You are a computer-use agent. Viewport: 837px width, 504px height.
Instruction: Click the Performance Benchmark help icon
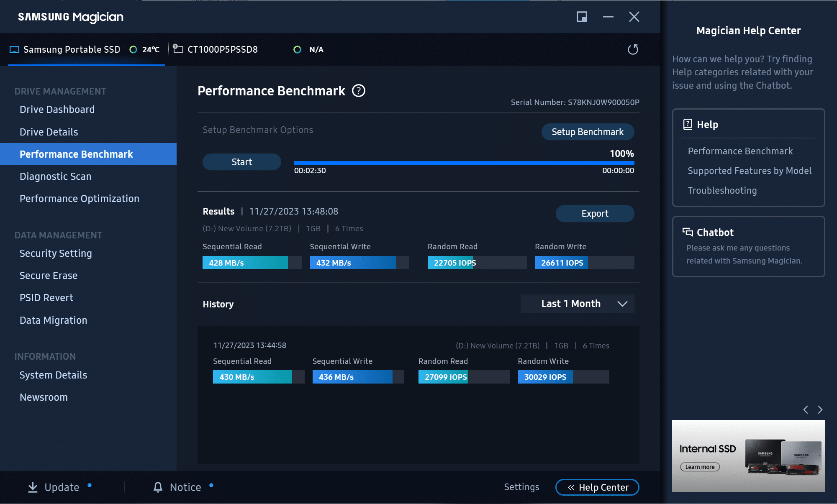click(359, 91)
